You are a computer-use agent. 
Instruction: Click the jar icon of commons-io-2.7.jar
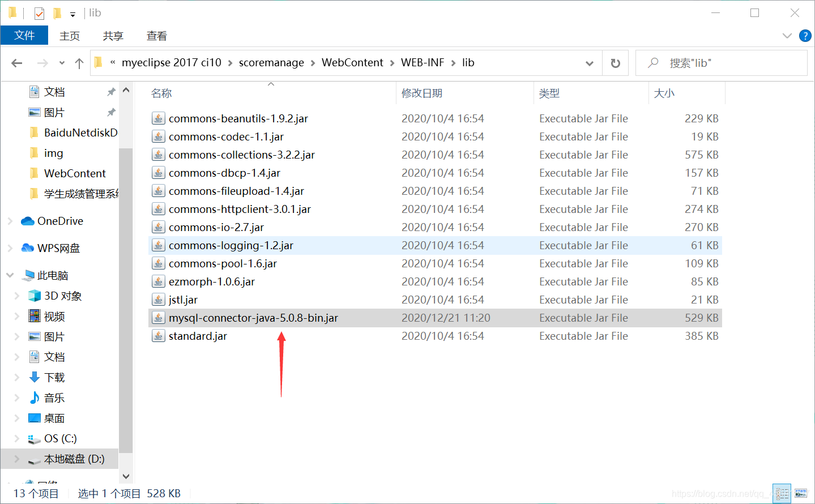coord(159,227)
